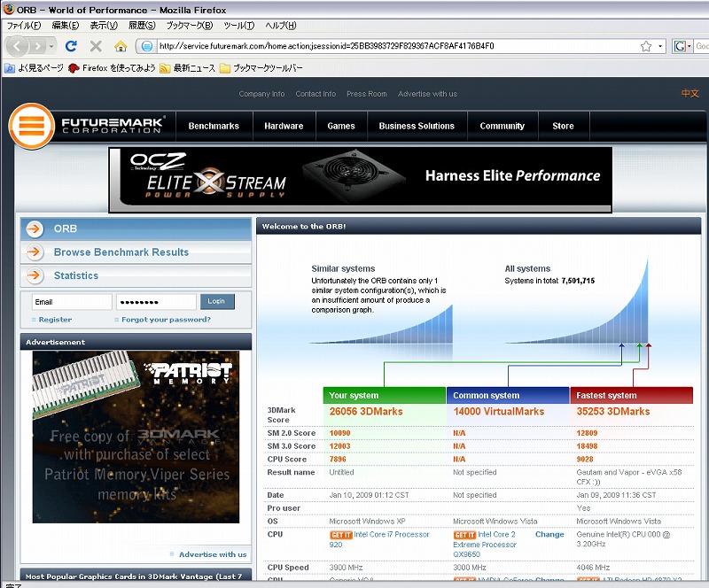Click the Email input field
The width and height of the screenshot is (709, 588).
tap(72, 302)
